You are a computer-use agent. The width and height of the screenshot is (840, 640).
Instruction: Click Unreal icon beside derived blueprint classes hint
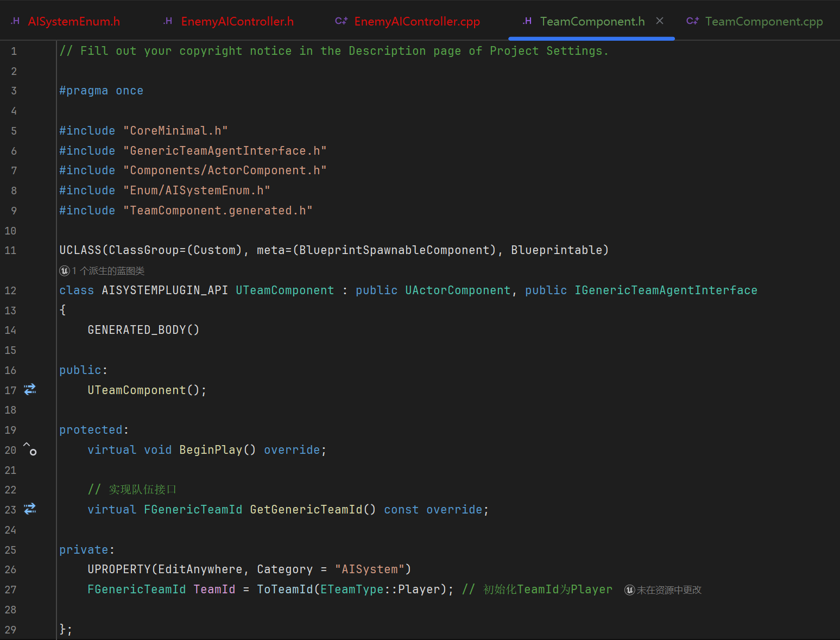(x=65, y=270)
